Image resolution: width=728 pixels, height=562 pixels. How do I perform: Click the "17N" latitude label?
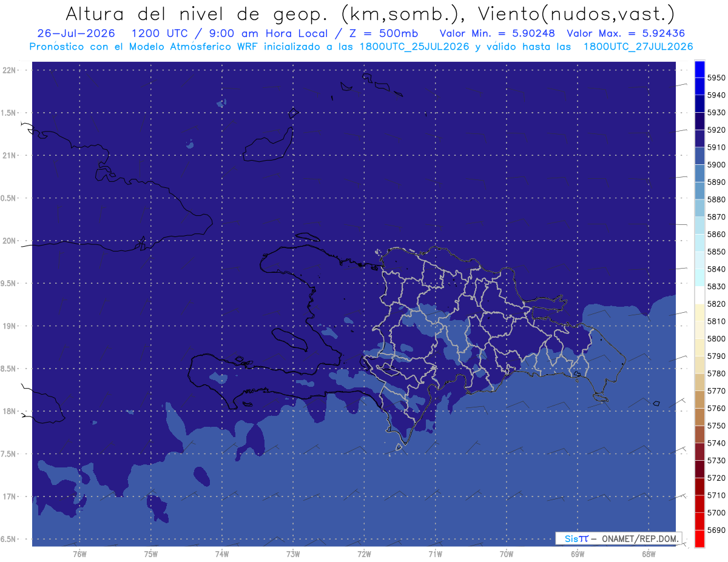click(x=8, y=497)
